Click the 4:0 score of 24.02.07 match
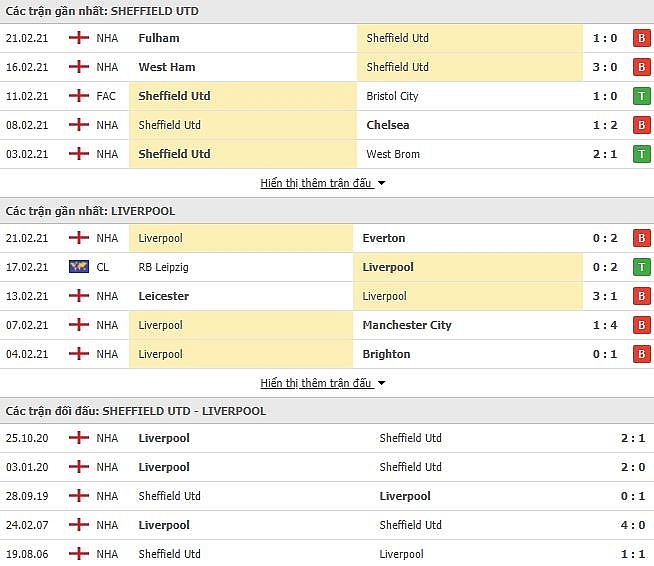 coord(633,525)
